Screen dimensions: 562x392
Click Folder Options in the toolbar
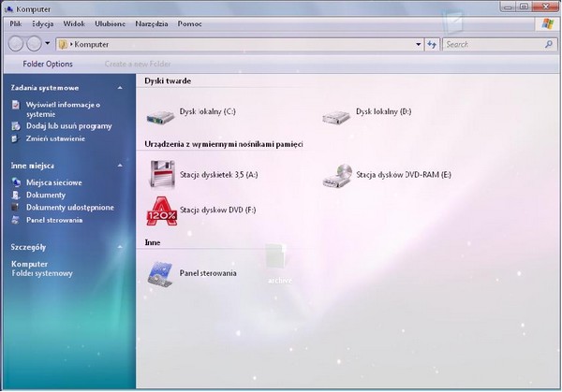[x=46, y=64]
